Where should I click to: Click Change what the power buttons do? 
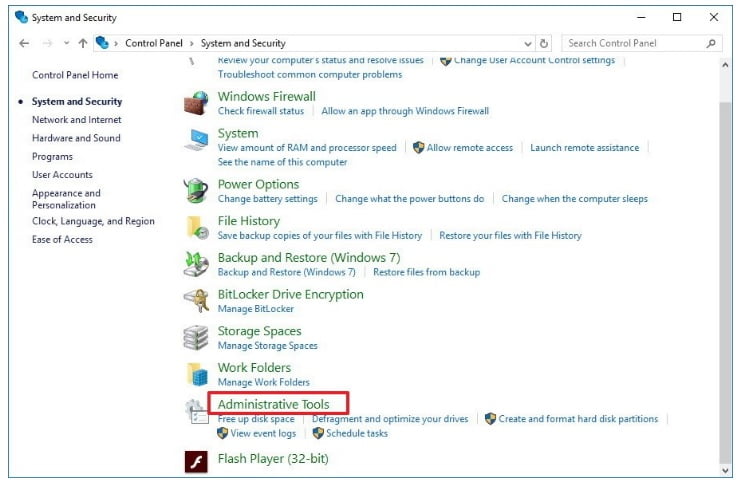coord(410,199)
